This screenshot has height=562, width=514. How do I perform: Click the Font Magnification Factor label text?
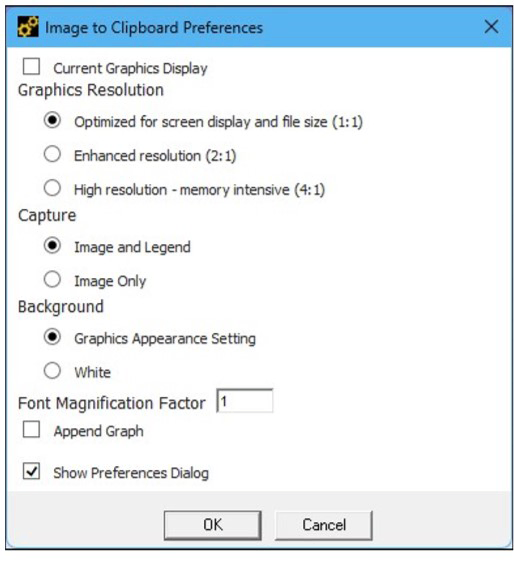pos(112,403)
